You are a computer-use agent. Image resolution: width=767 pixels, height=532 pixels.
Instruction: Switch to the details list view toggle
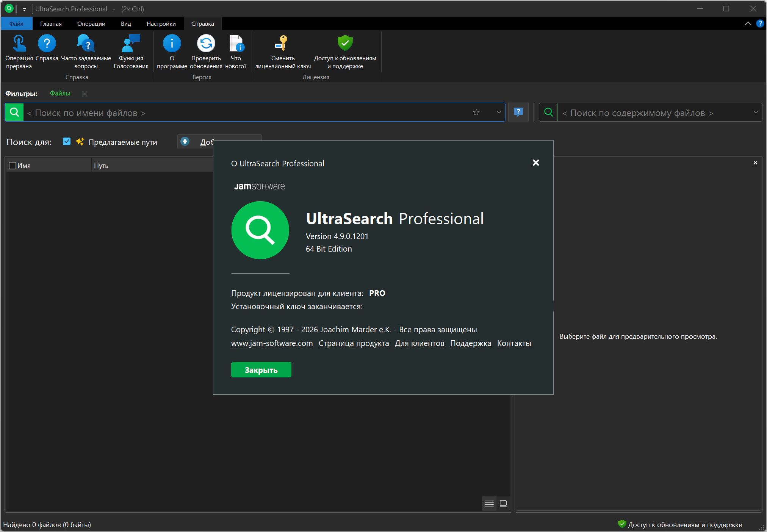(489, 504)
